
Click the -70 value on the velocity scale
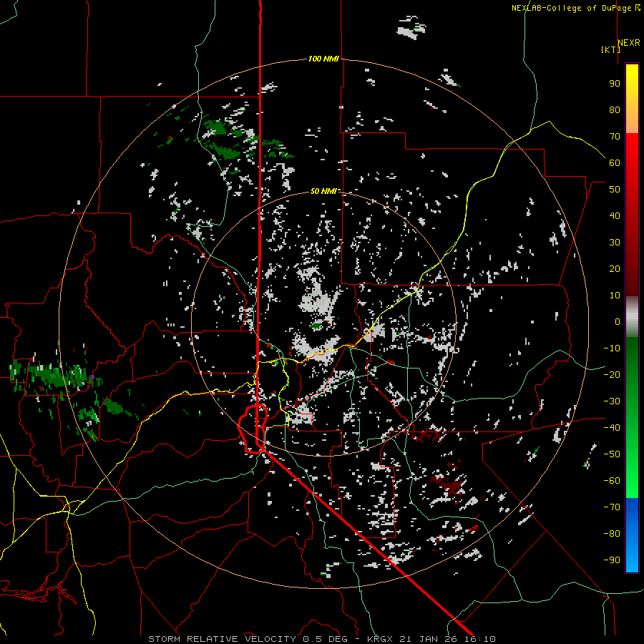612,507
